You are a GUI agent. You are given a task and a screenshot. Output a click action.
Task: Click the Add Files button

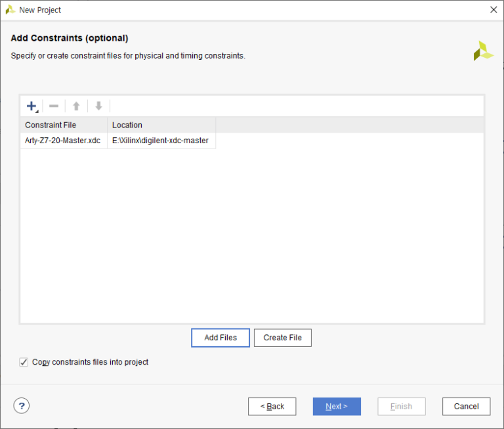(220, 338)
